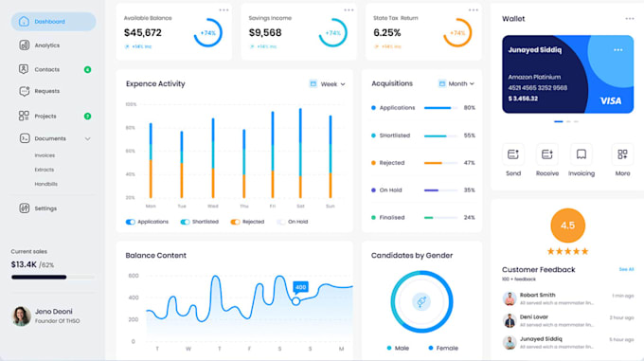Click the 400 data point marker

coord(295,301)
